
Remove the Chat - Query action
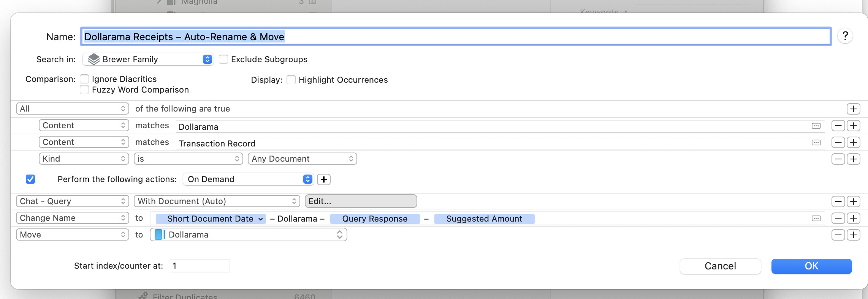click(838, 201)
